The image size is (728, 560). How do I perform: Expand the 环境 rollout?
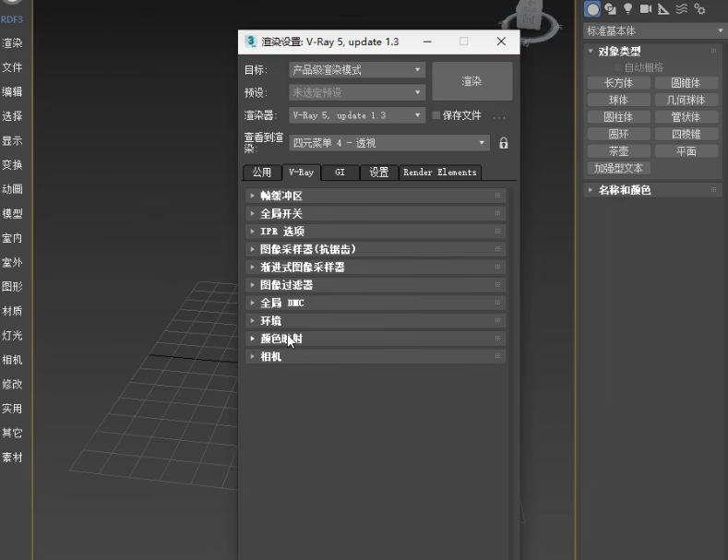click(x=376, y=320)
